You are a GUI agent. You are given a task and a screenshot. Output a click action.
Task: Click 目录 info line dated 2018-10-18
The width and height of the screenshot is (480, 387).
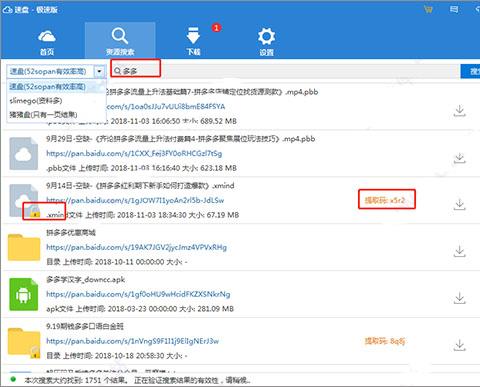pyautogui.click(x=117, y=356)
